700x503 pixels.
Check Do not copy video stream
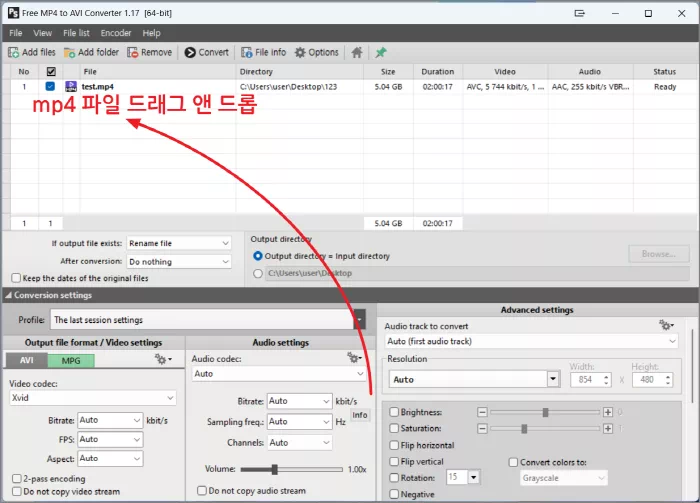pos(17,491)
